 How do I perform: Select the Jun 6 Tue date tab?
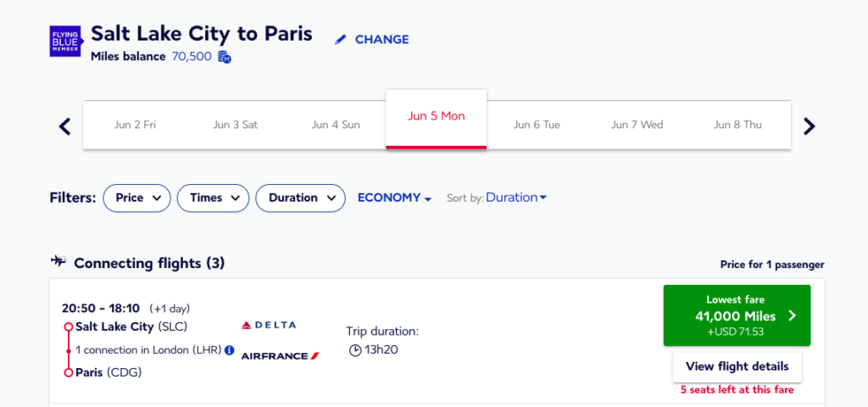[x=537, y=125]
